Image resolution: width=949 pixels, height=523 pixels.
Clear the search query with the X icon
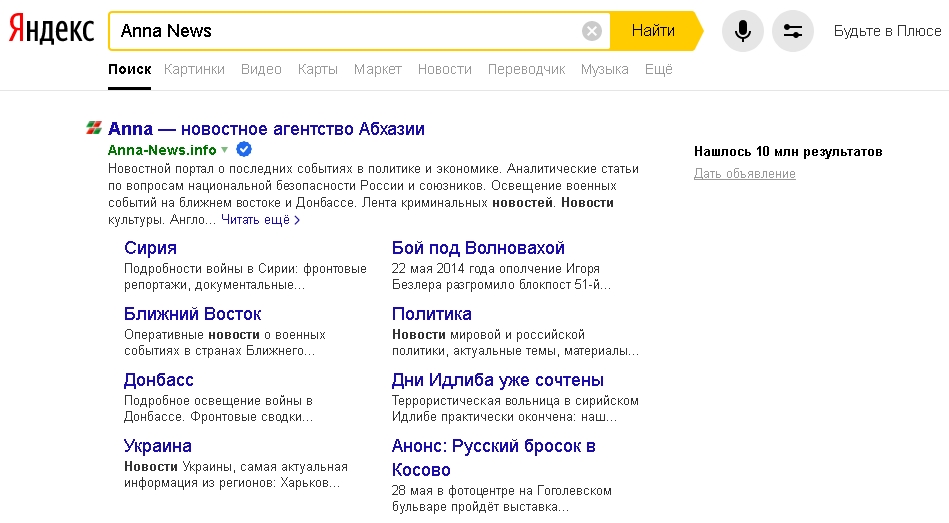[591, 31]
